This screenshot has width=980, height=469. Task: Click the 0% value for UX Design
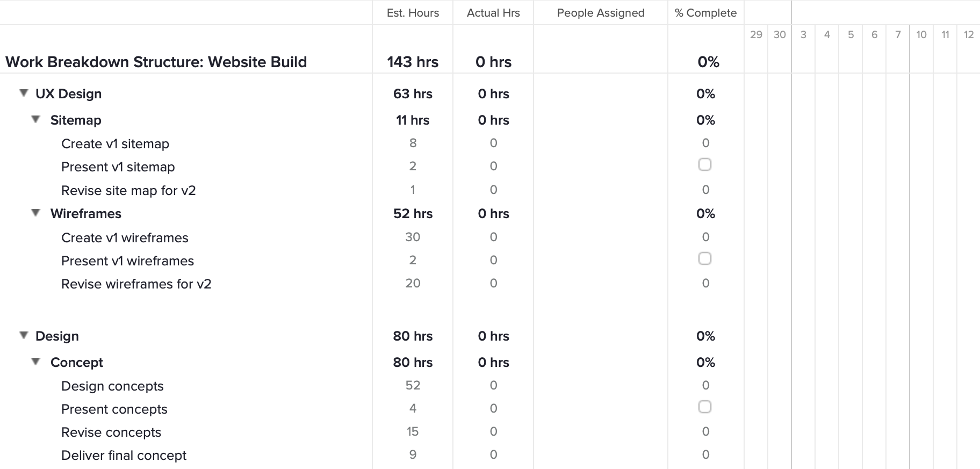705,93
